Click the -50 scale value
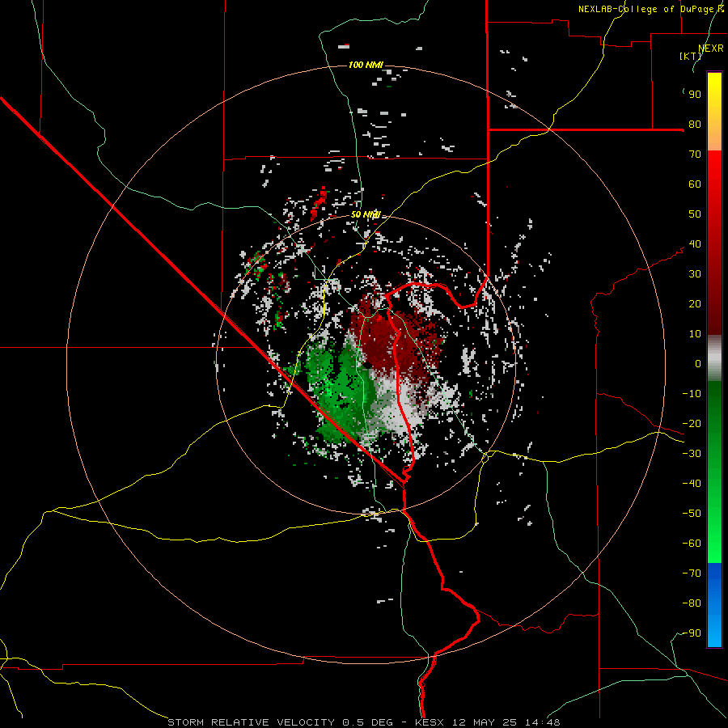Viewport: 728px width, 728px height. pos(692,514)
